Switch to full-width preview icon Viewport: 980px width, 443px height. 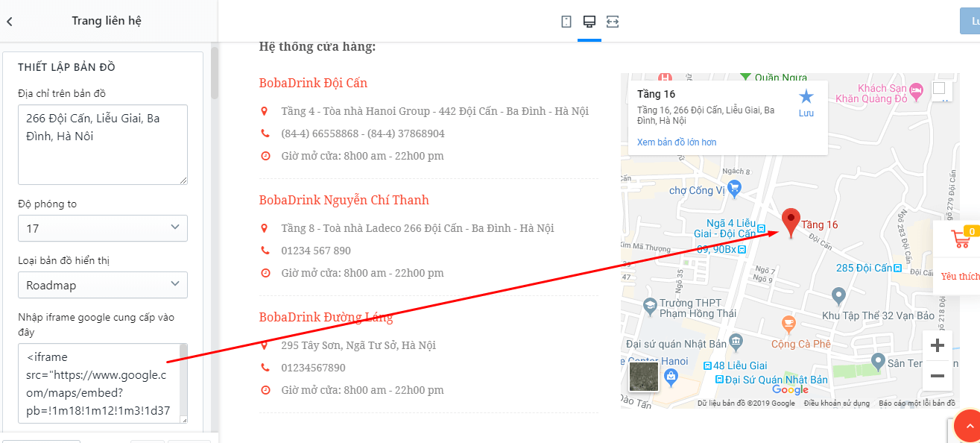(x=613, y=21)
